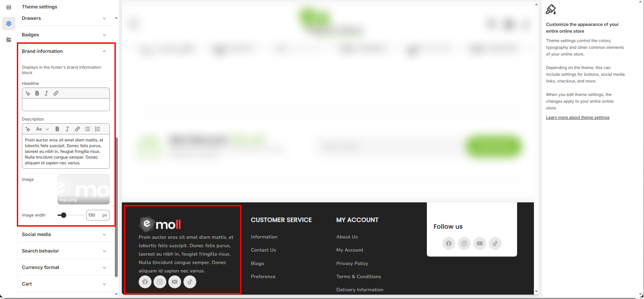Viewport: 644px width, 299px height.
Task: Click the Description AI generate sparkle icon
Action: (x=28, y=129)
